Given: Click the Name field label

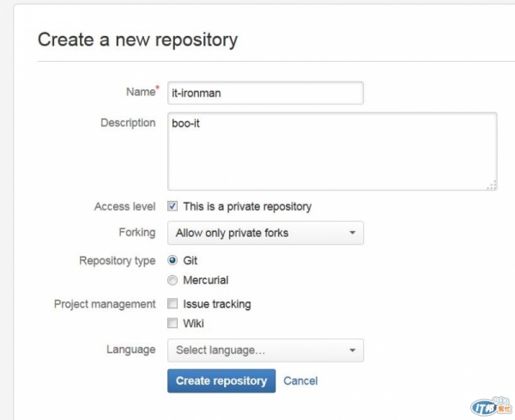Looking at the screenshot, I should pos(142,92).
